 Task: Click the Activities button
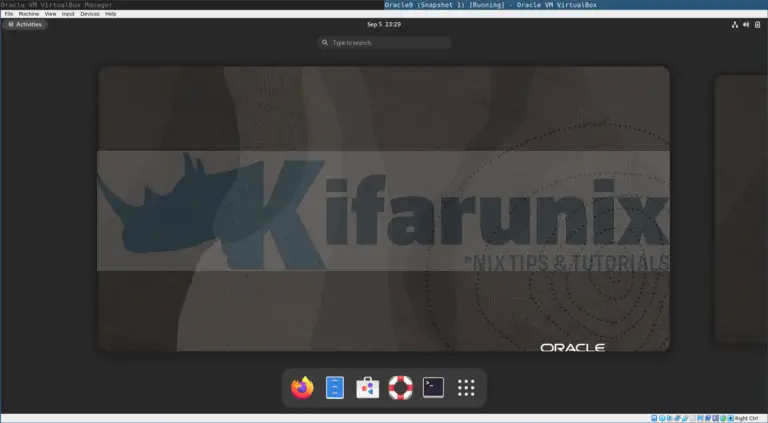click(25, 23)
